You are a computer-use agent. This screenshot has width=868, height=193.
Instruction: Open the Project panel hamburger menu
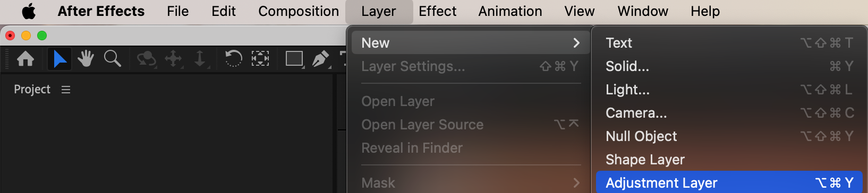tap(66, 90)
